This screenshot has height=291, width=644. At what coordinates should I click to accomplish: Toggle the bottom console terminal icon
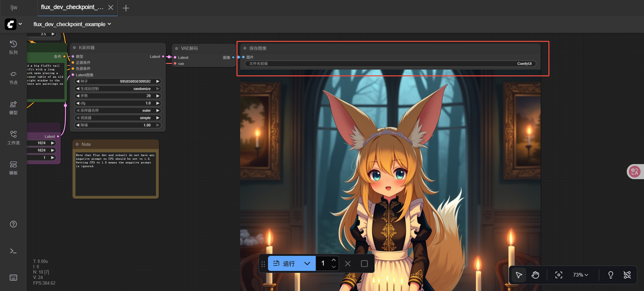click(14, 251)
